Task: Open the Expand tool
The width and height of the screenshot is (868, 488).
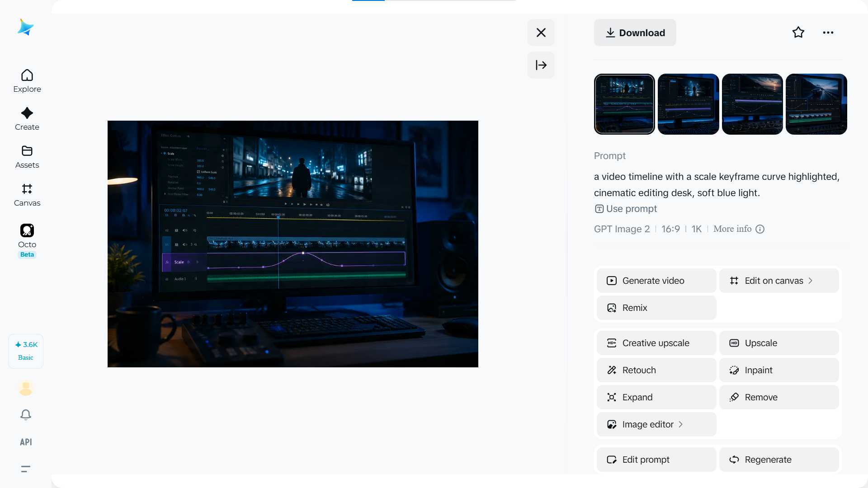Action: [x=656, y=397]
